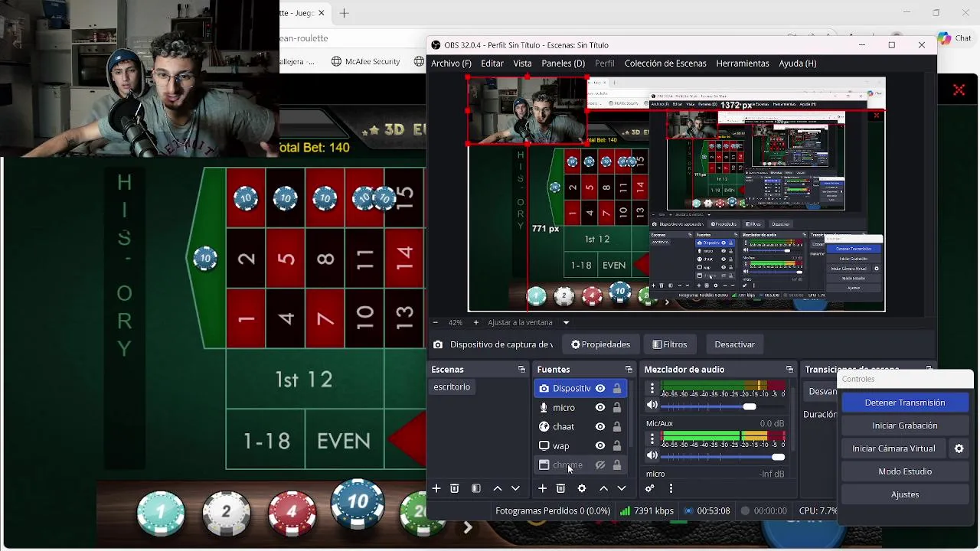980x551 pixels.
Task: Select the chaat source row
Action: pyautogui.click(x=581, y=427)
